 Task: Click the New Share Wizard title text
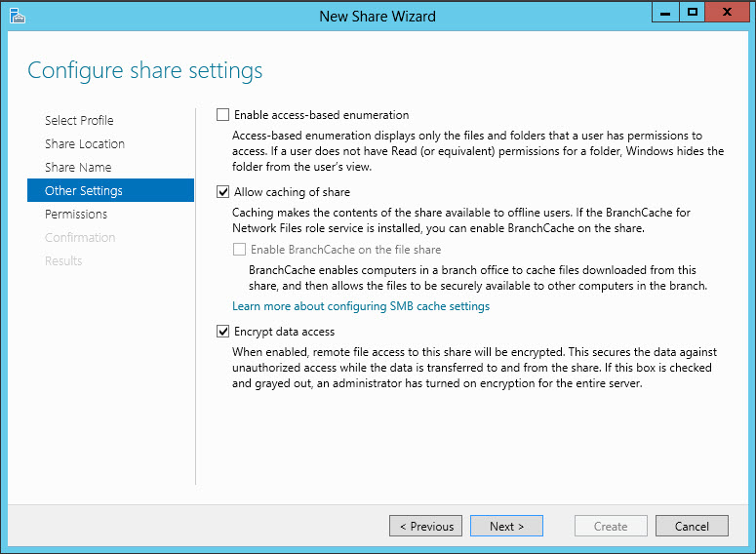point(378,17)
